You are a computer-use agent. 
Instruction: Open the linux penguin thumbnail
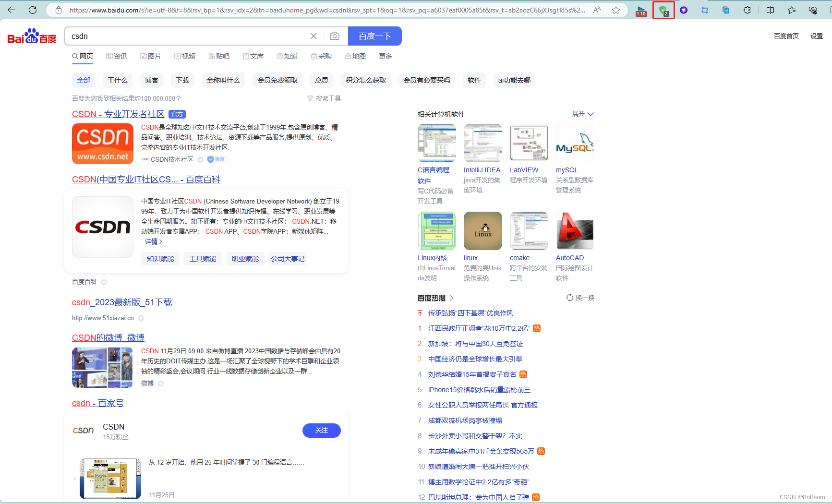482,231
